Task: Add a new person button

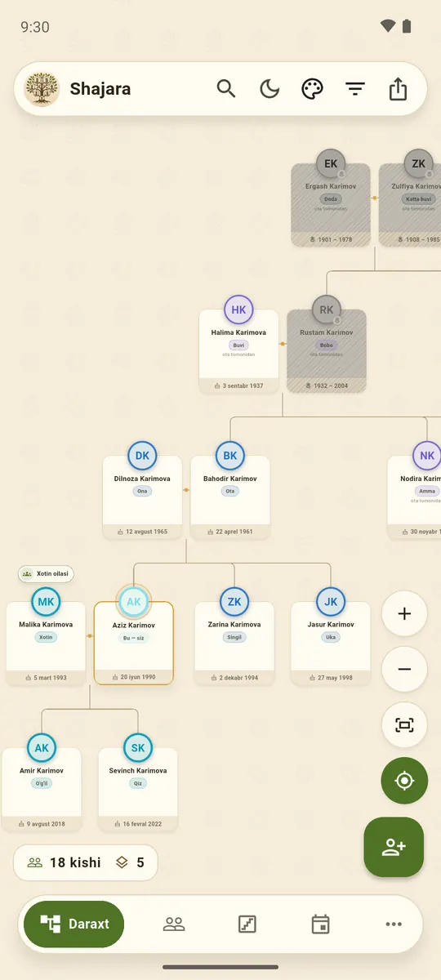Action: coord(394,847)
